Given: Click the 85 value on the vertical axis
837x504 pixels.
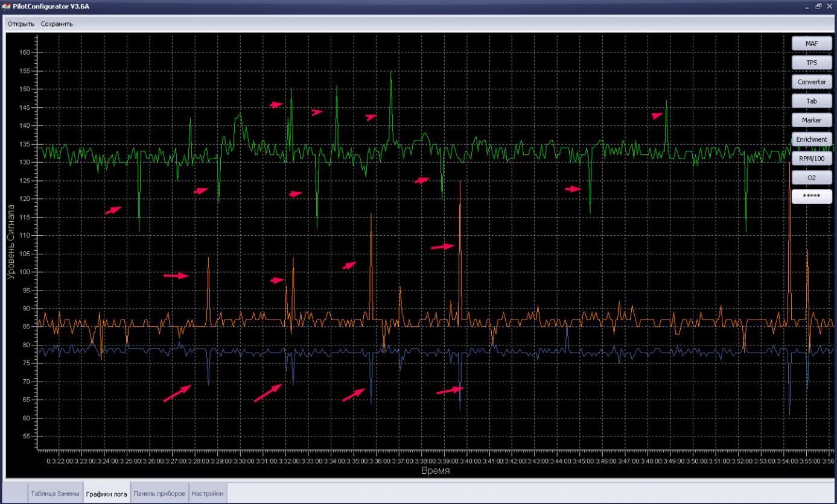Looking at the screenshot, I should (x=26, y=327).
